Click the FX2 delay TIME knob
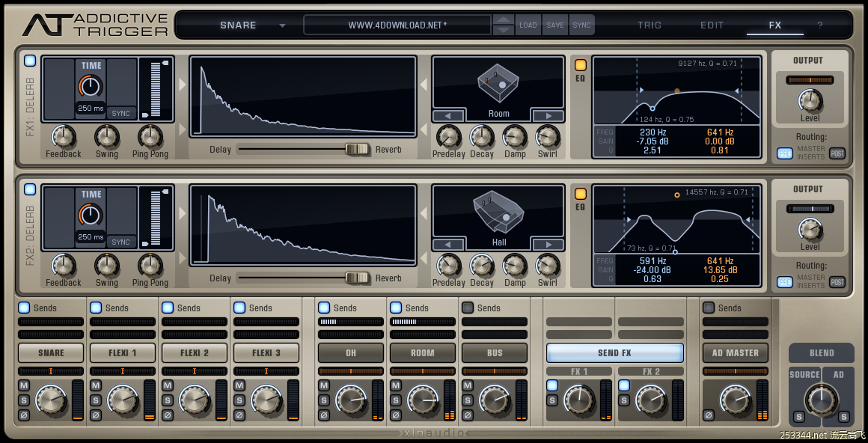Viewport: 868px width, 443px height. [x=91, y=215]
